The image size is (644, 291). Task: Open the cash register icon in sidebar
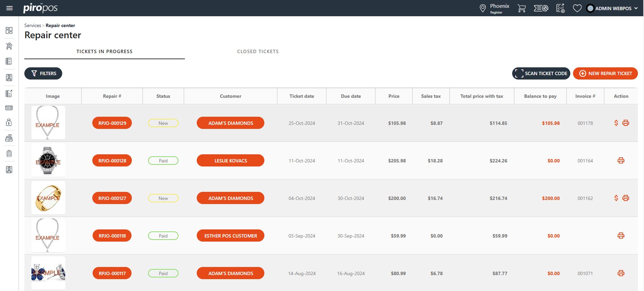click(x=9, y=138)
